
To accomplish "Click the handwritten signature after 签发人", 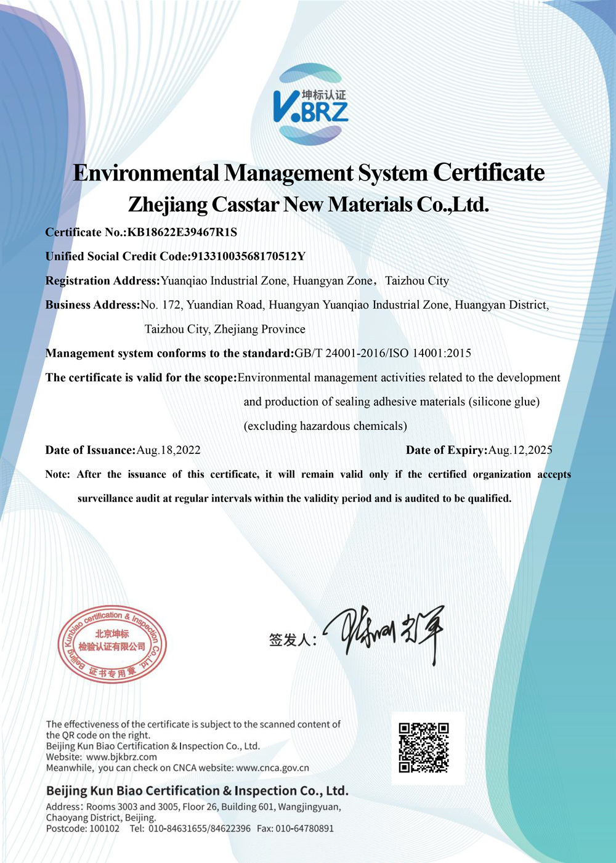I will click(384, 635).
